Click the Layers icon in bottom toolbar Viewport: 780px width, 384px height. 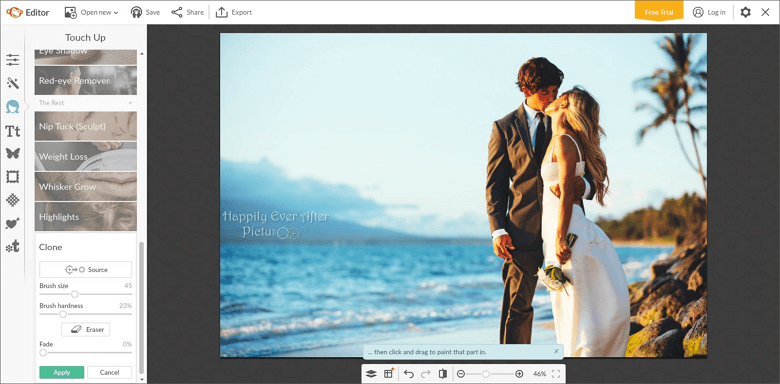pyautogui.click(x=371, y=374)
